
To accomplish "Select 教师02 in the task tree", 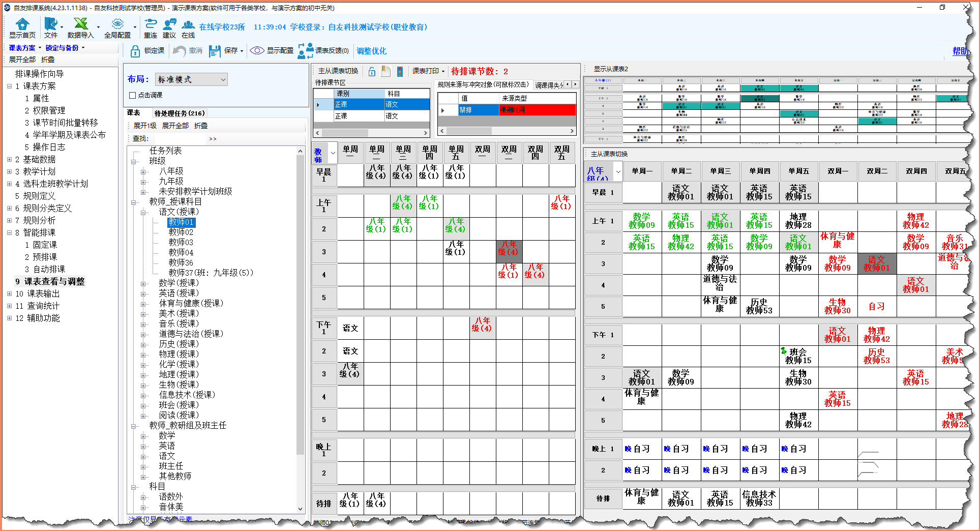I will pyautogui.click(x=181, y=232).
